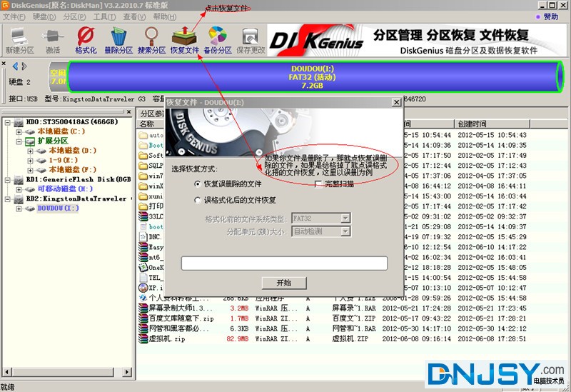The width and height of the screenshot is (571, 392).
Task: Click the 虚拟机.zip archive icon
Action: pyautogui.click(x=143, y=339)
